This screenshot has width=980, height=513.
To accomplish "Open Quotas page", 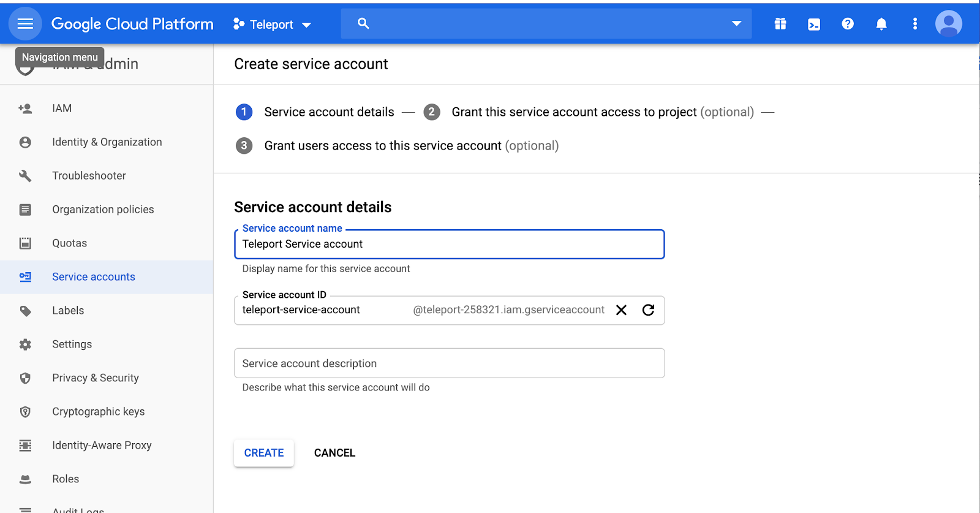I will pyautogui.click(x=69, y=243).
